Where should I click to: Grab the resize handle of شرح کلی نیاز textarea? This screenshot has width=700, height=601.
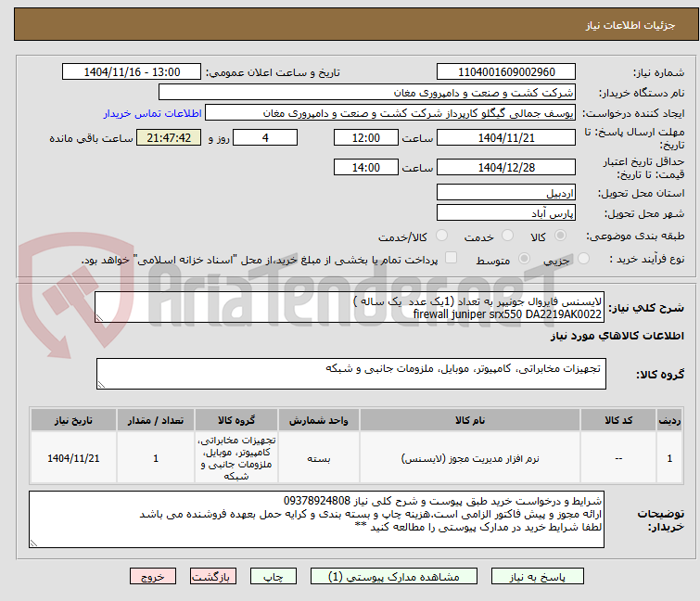tap(99, 318)
